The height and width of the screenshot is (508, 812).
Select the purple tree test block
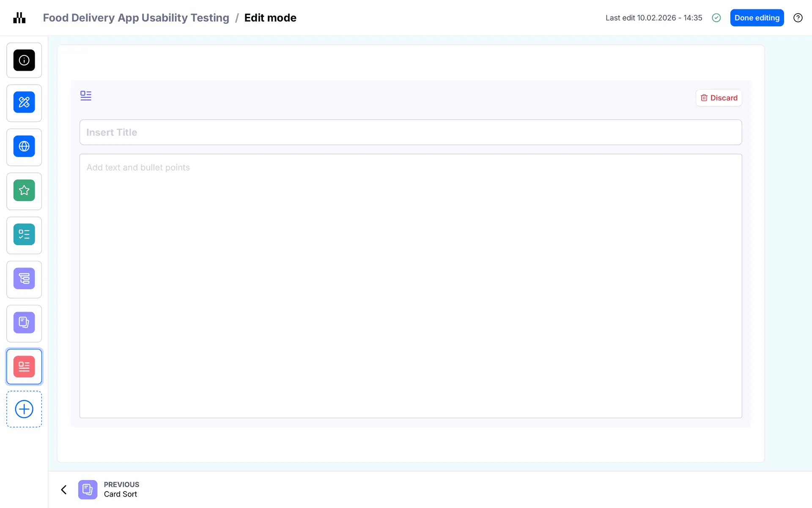pos(24,279)
